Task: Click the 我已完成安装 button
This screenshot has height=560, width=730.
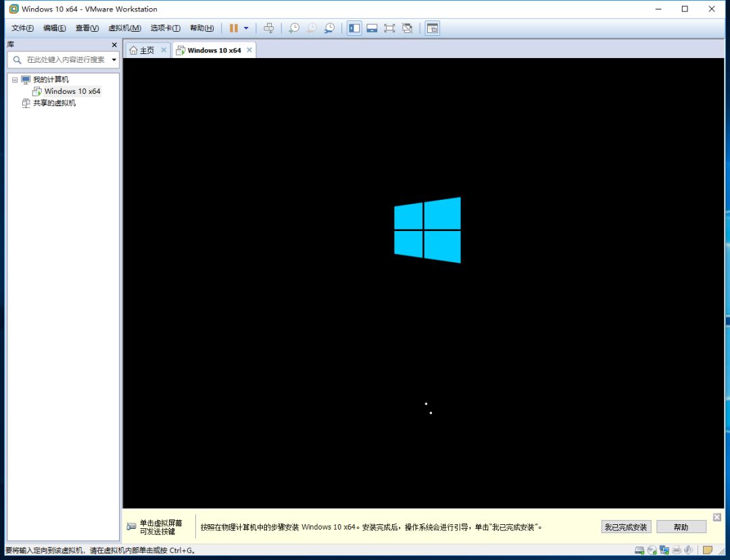Action: (x=626, y=527)
